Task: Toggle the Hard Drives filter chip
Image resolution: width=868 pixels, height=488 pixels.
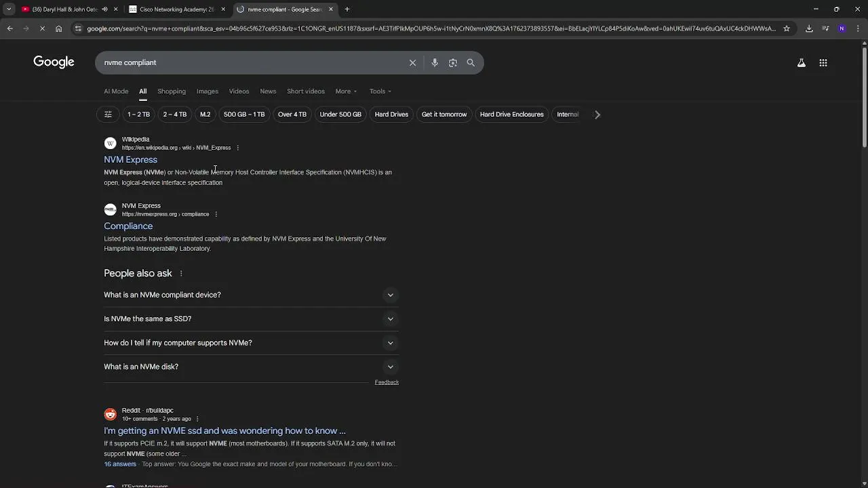Action: tap(391, 115)
